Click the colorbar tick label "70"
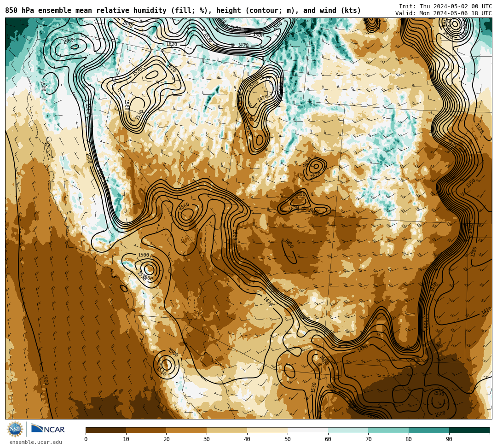Screen dimensions: 497x448 click(368, 439)
